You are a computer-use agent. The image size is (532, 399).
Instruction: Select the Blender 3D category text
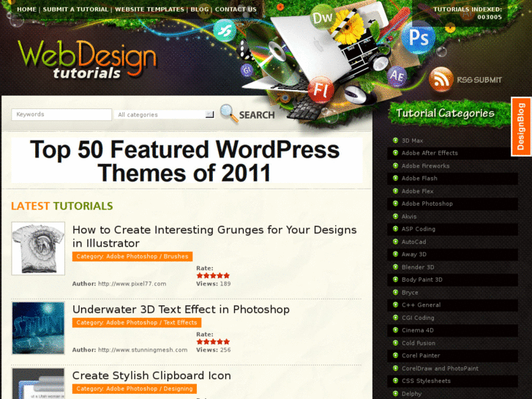[418, 267]
